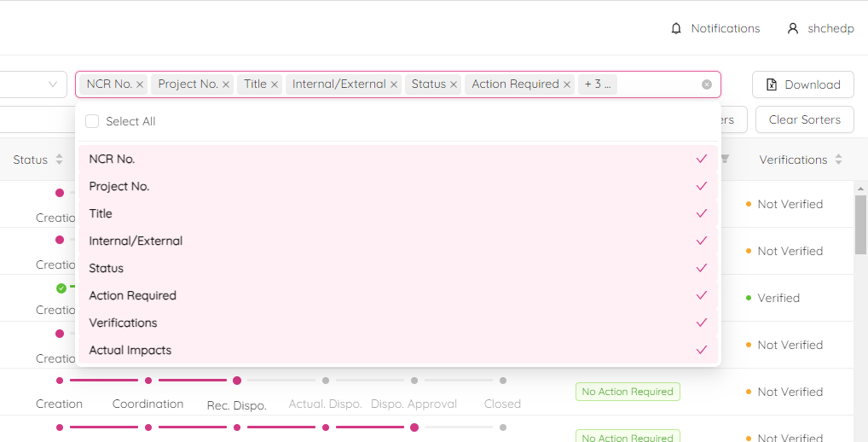Open the Notifications bell icon
This screenshot has height=442, width=868.
click(676, 28)
